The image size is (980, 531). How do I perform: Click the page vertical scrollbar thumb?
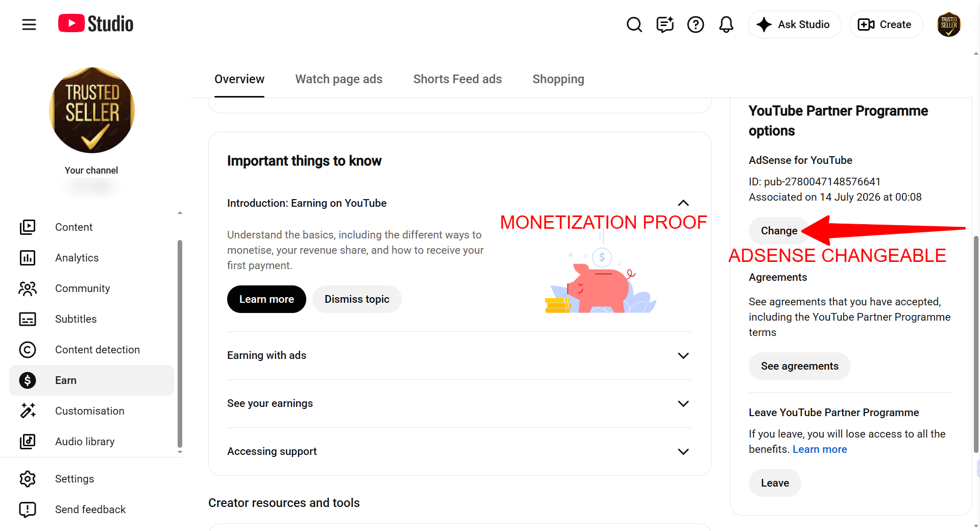tap(976, 344)
